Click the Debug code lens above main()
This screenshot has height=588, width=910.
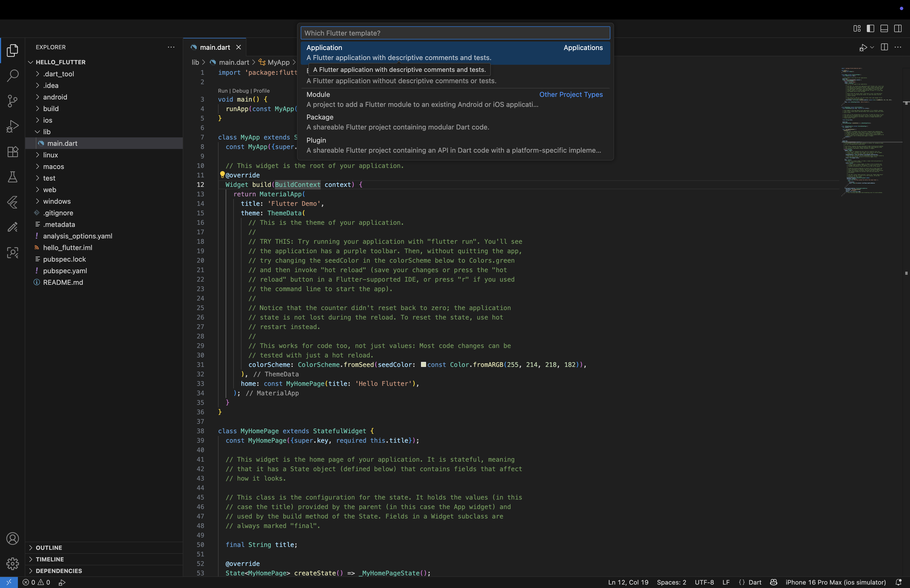(240, 91)
